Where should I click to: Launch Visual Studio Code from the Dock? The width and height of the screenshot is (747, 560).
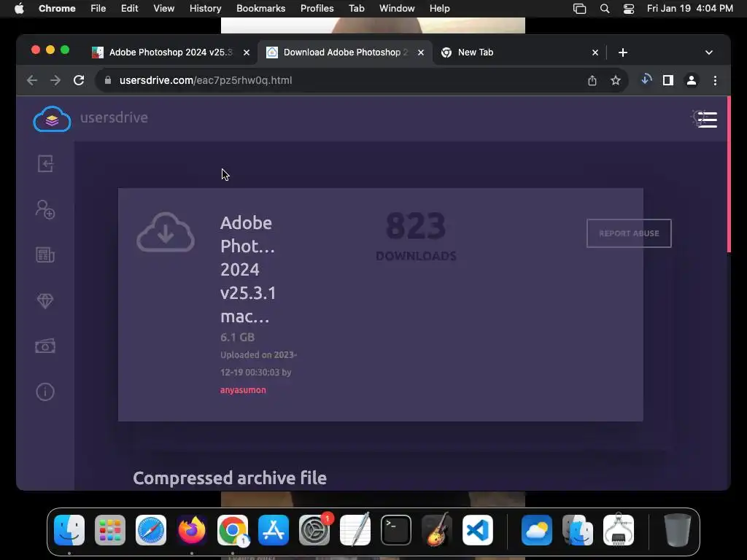(x=477, y=530)
